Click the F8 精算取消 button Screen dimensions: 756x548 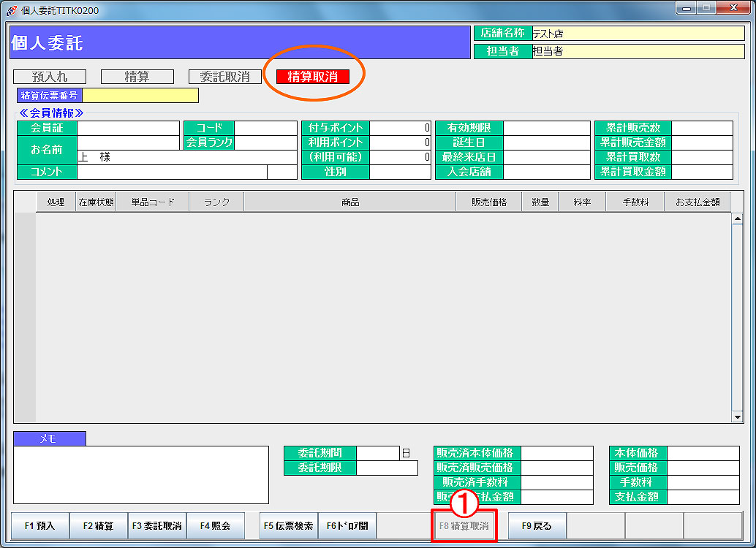coord(464,525)
